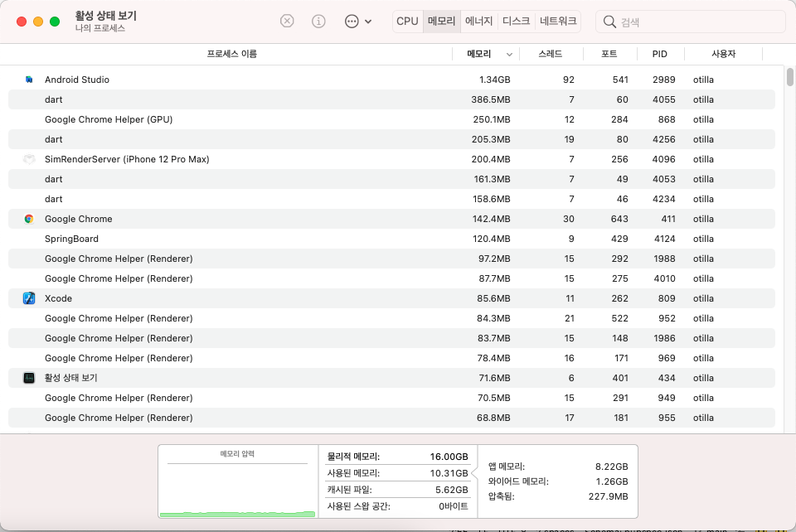Select Chrome Helper (Renderer) with PID 1986
The height and width of the screenshot is (532, 796).
pyautogui.click(x=391, y=338)
